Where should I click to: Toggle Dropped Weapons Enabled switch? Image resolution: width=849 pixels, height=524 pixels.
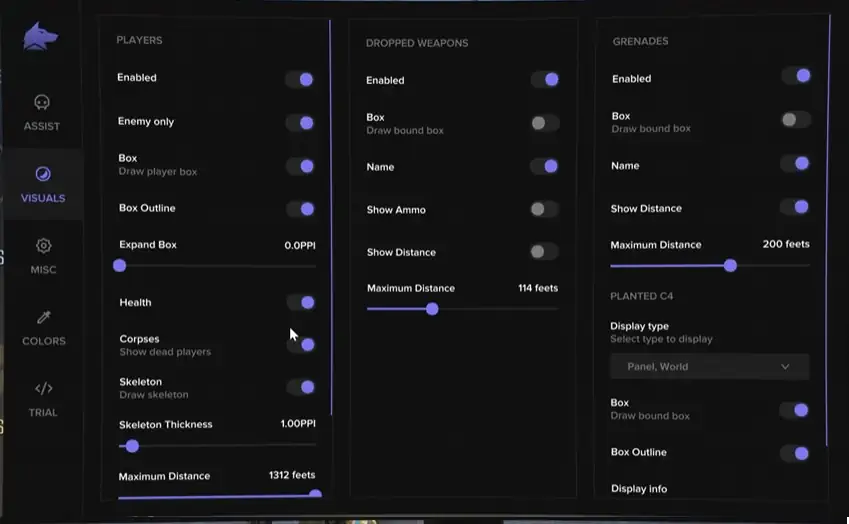coord(545,80)
